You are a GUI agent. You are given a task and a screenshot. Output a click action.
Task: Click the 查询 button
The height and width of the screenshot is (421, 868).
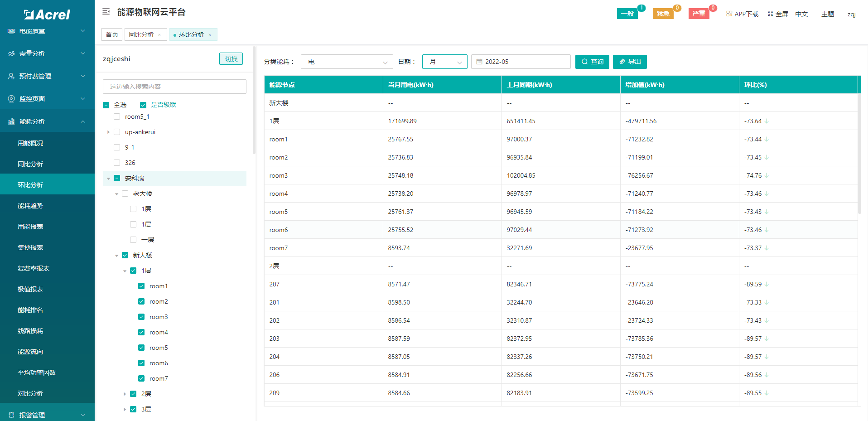[x=592, y=62]
